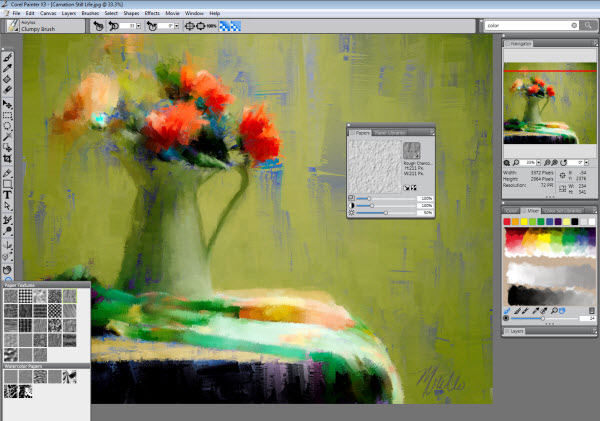Image resolution: width=600 pixels, height=421 pixels.
Task: Click the magnifier search button
Action: (x=588, y=25)
